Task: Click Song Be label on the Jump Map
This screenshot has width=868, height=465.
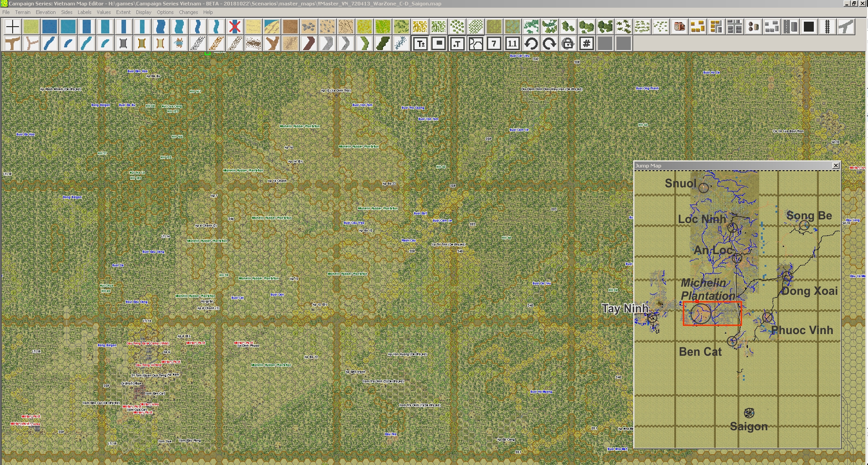Action: (x=809, y=215)
